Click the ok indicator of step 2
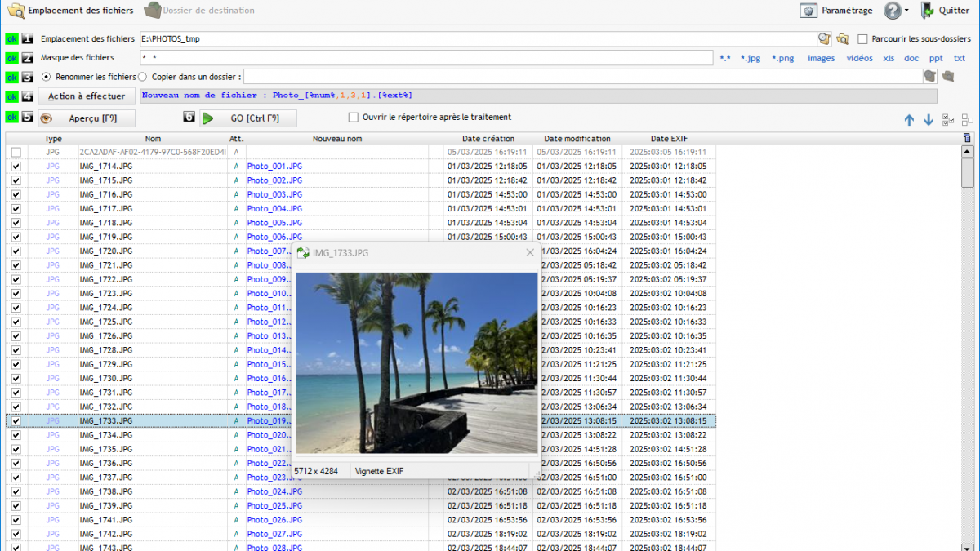Screen dimensions: 980x551 pos(12,58)
